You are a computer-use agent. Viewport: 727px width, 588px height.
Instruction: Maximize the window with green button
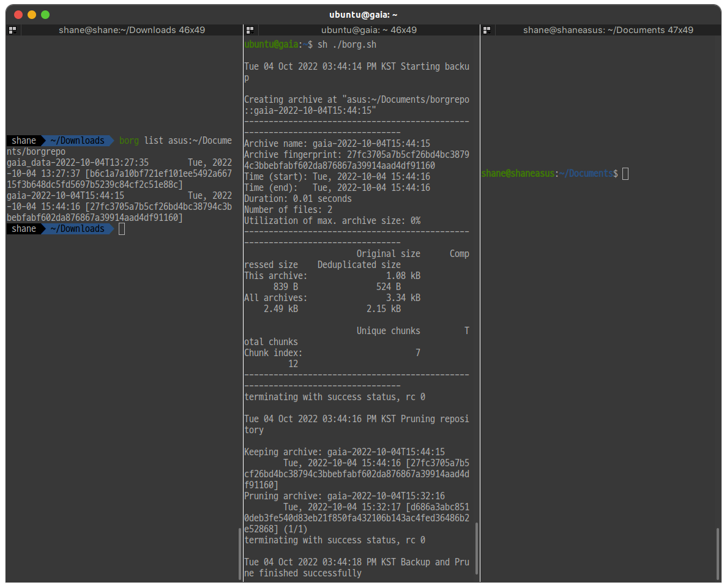tap(45, 15)
